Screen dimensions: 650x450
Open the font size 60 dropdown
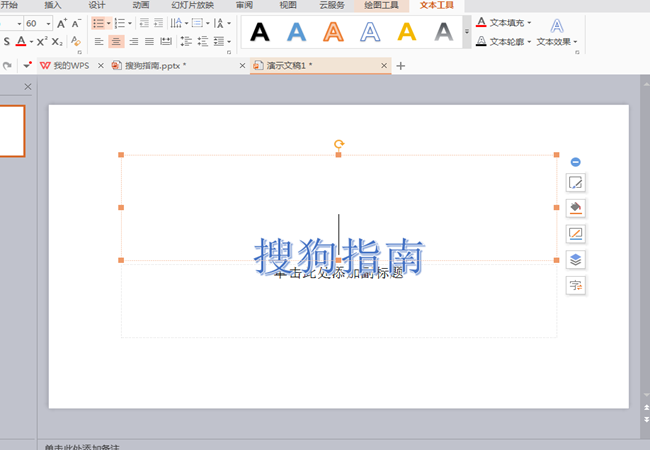tap(49, 24)
